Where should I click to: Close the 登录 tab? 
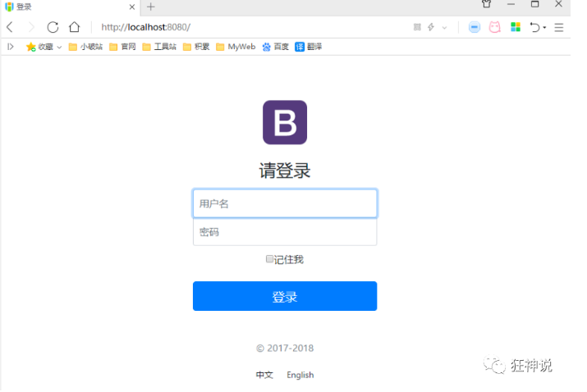tap(132, 7)
